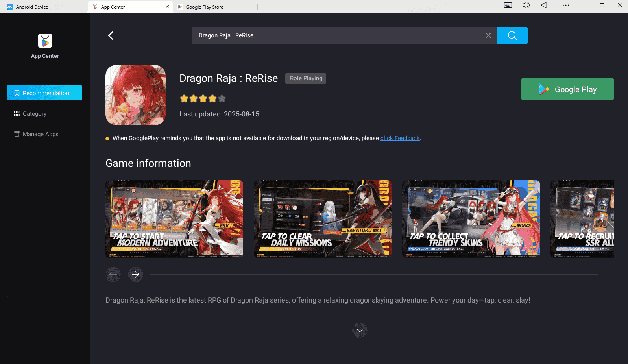This screenshot has height=364, width=628.
Task: Click the Dragon Raja description paragraph
Action: coord(318,300)
